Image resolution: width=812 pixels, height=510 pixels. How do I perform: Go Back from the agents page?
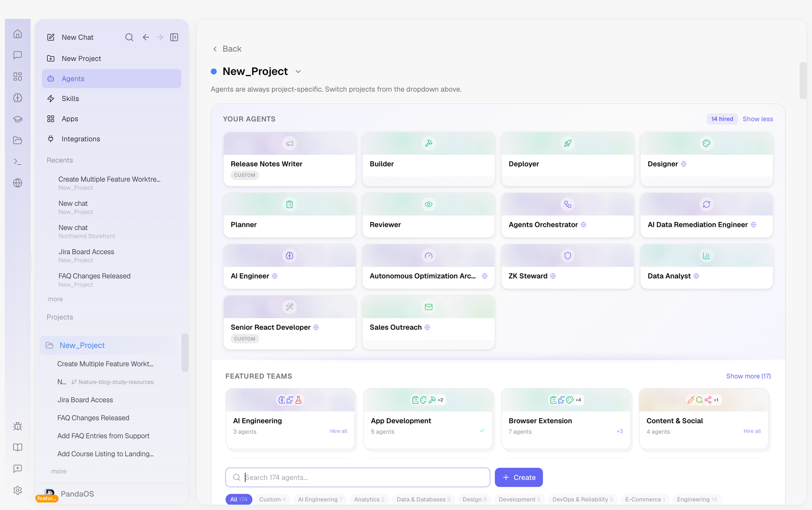[227, 49]
